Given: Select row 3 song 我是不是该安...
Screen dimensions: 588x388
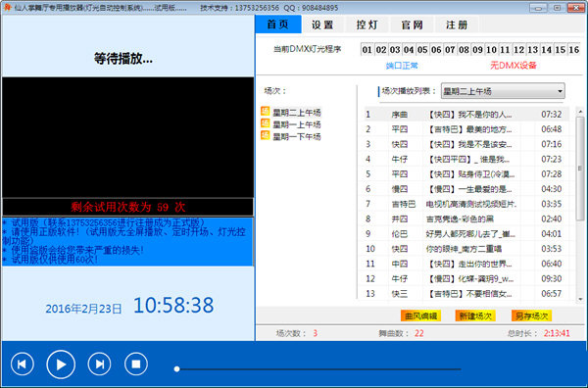Looking at the screenshot, I should (x=466, y=144).
